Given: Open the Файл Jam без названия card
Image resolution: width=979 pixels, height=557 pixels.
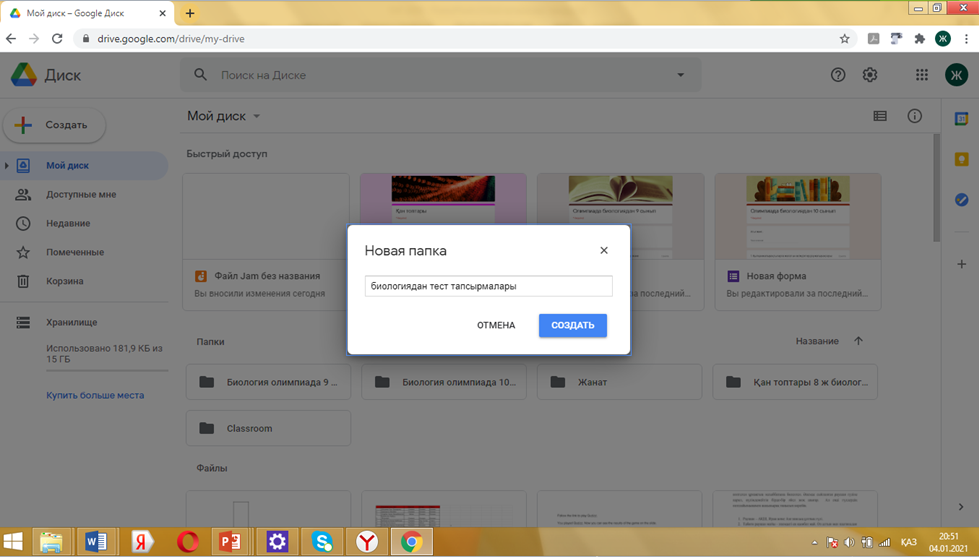Looking at the screenshot, I should (266, 242).
